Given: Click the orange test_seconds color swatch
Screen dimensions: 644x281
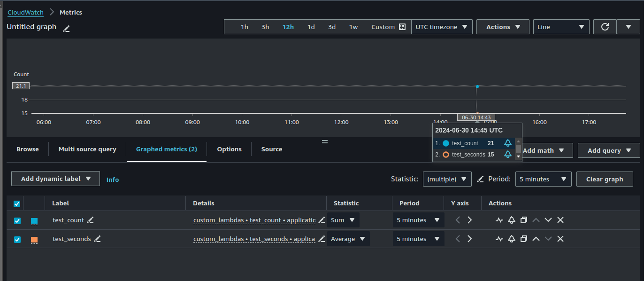Looking at the screenshot, I should [34, 239].
